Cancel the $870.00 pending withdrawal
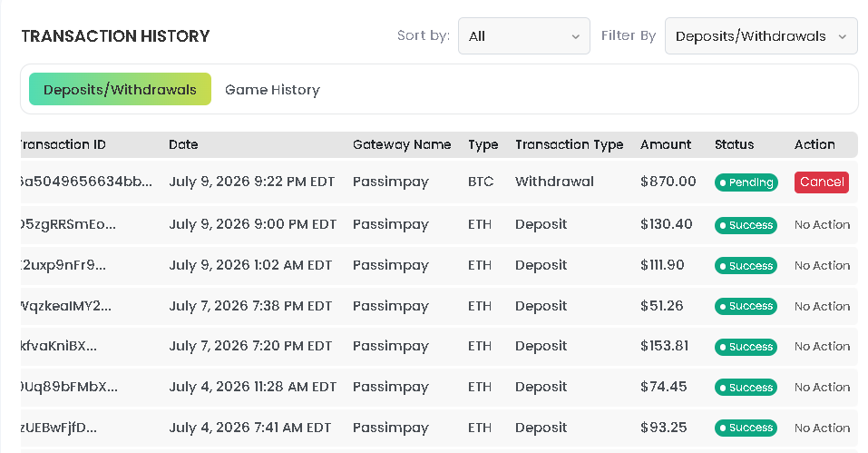Screen dimensions: 868x453 point(822,182)
